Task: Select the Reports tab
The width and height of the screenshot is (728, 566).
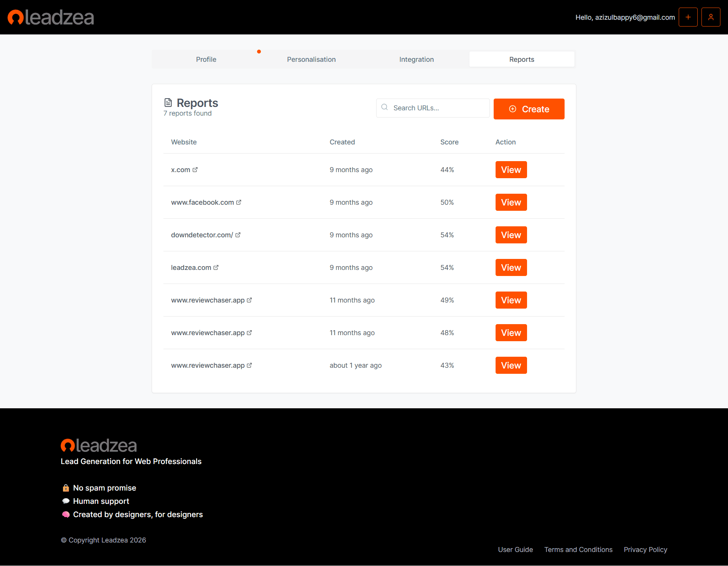Action: point(522,60)
